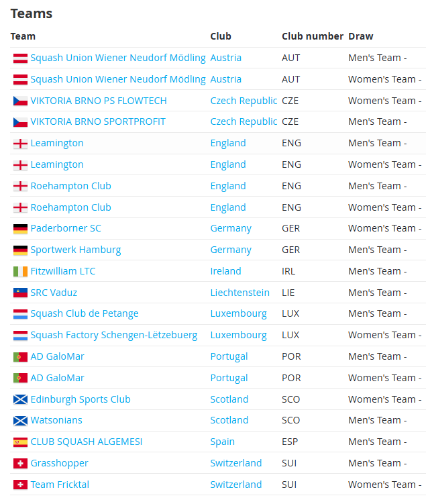This screenshot has width=426, height=504.
Task: Open Squash Factory Schengen-Lëtzebuerg team link
Action: coord(114,335)
